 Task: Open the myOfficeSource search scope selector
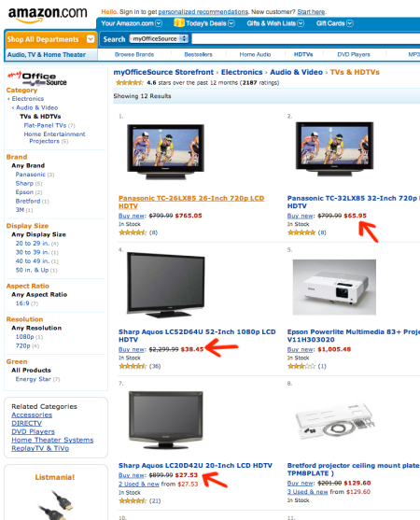(x=159, y=39)
